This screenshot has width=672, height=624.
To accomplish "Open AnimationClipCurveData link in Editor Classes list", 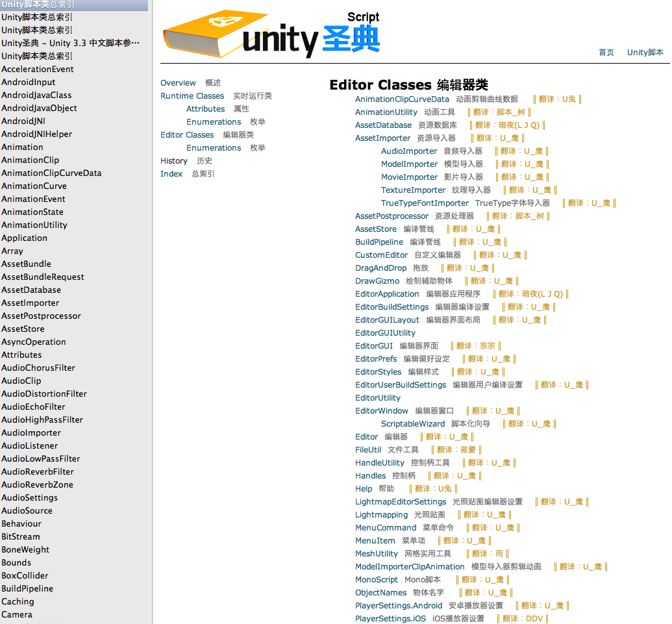I will 402,99.
